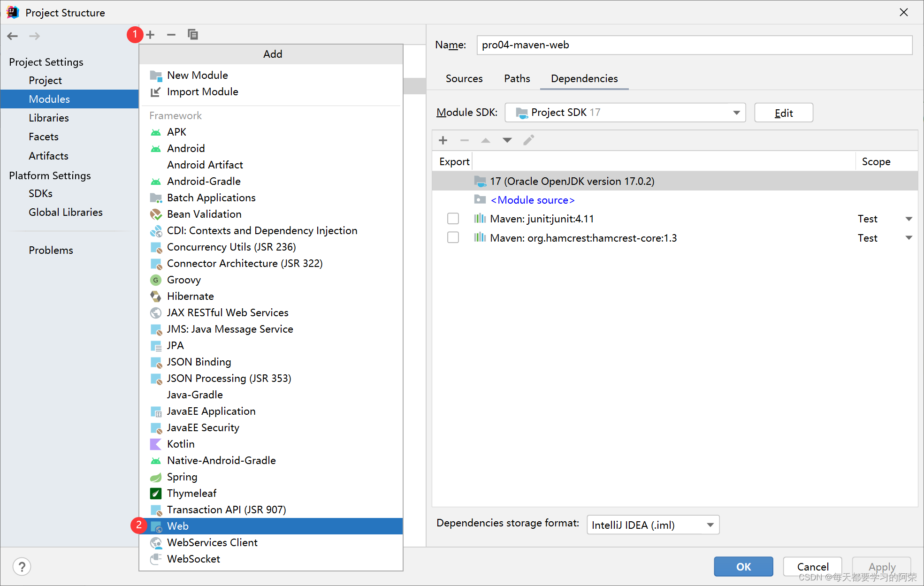Screen dimensions: 924x586
Task: Select JMS: Java Message Service
Action: (x=271, y=329)
